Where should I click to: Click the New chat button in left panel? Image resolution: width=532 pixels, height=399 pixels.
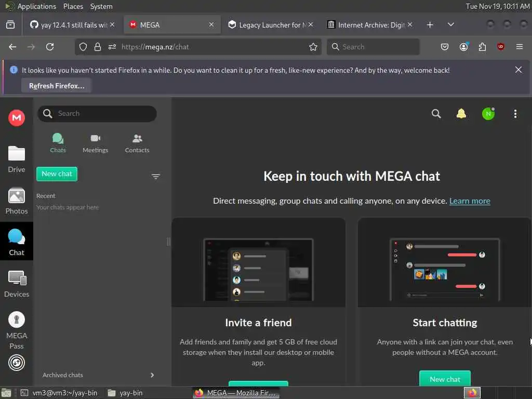tap(57, 174)
